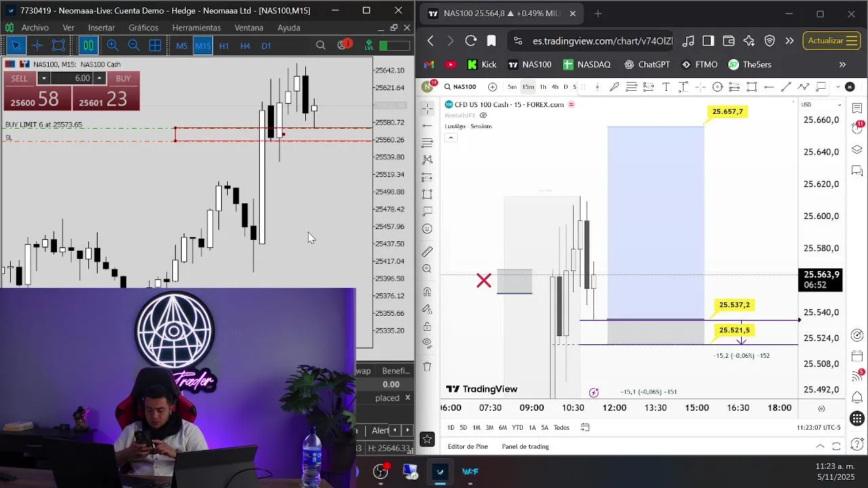The width and height of the screenshot is (868, 488).
Task: Click the tile windows grid icon in MetaTrader
Action: tap(155, 45)
